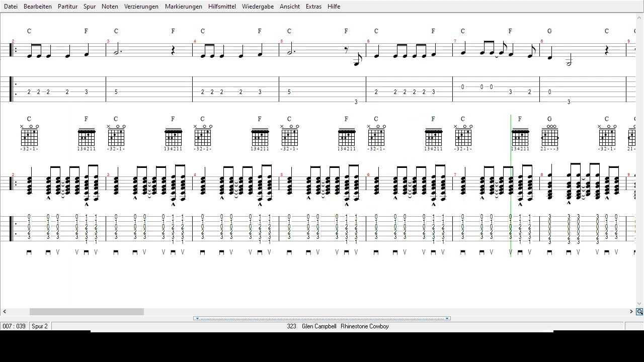The width and height of the screenshot is (644, 362).
Task: Click the vertical scrollbar down arrow
Action: (639, 304)
